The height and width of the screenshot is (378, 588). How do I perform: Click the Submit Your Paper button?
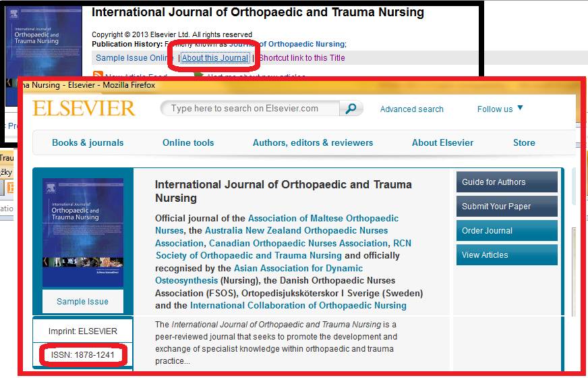pos(507,207)
